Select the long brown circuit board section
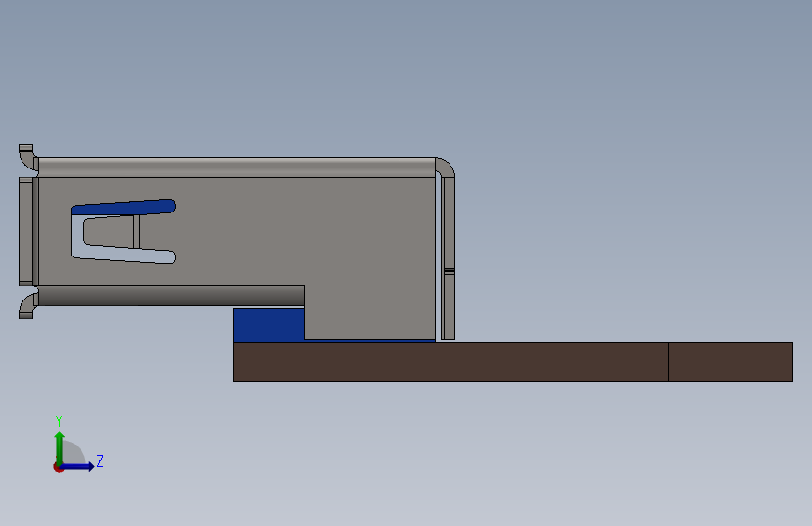The image size is (812, 526). pyautogui.click(x=450, y=361)
